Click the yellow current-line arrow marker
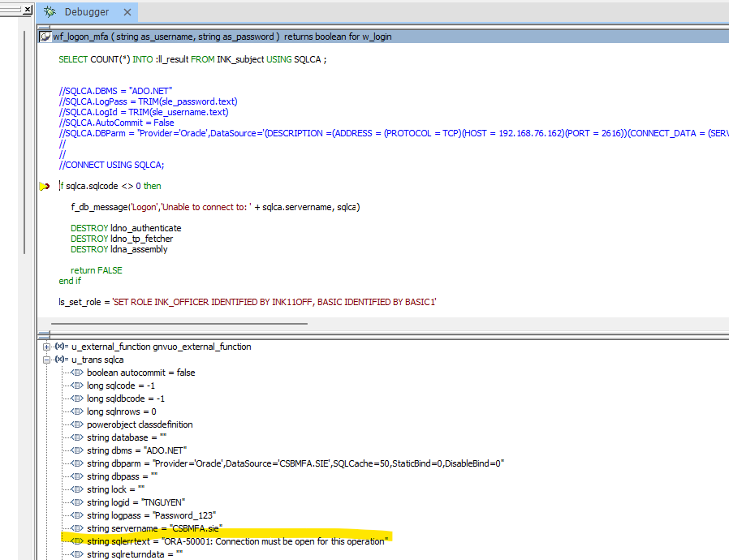Image resolution: width=729 pixels, height=560 pixels. [45, 187]
